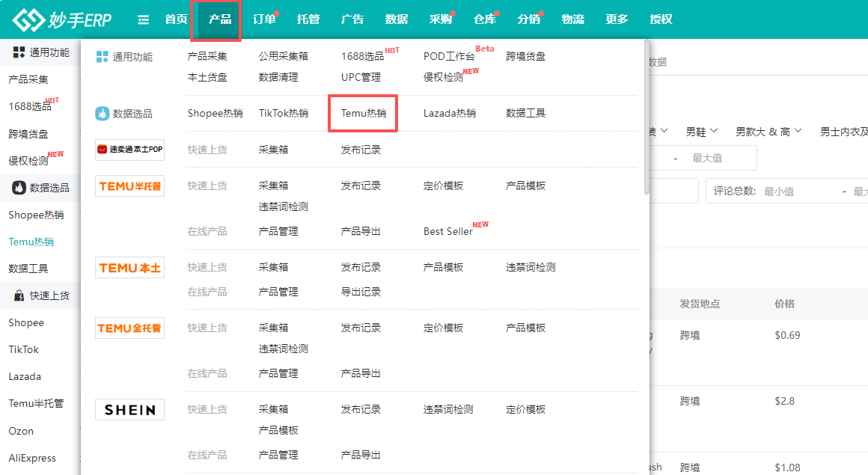Click the 妙手ERP logo
The width and height of the screenshot is (868, 475).
pos(62,19)
